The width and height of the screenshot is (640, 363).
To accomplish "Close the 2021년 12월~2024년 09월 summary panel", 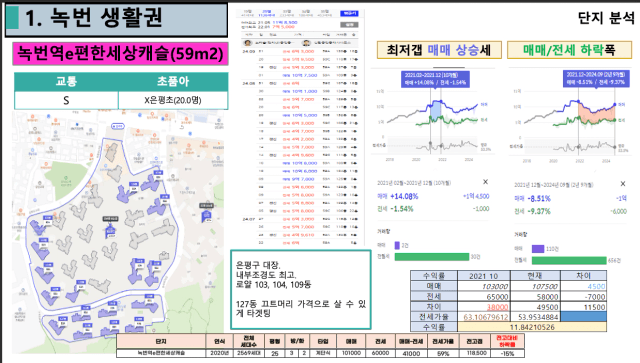I will pyautogui.click(x=623, y=184).
